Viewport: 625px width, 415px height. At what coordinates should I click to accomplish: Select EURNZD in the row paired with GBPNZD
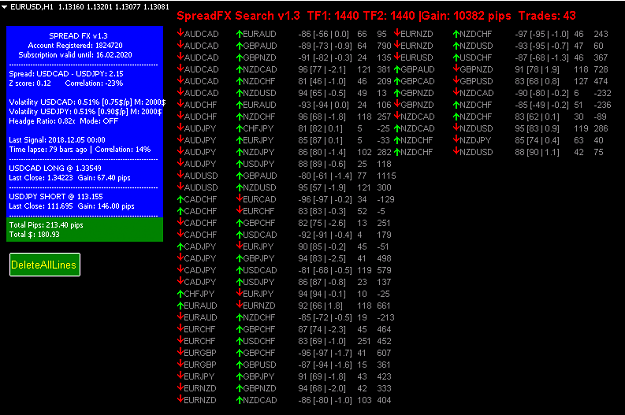[x=200, y=388]
